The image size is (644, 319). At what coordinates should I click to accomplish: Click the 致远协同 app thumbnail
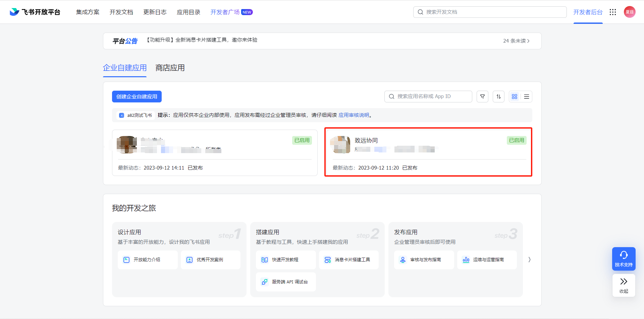(x=340, y=145)
